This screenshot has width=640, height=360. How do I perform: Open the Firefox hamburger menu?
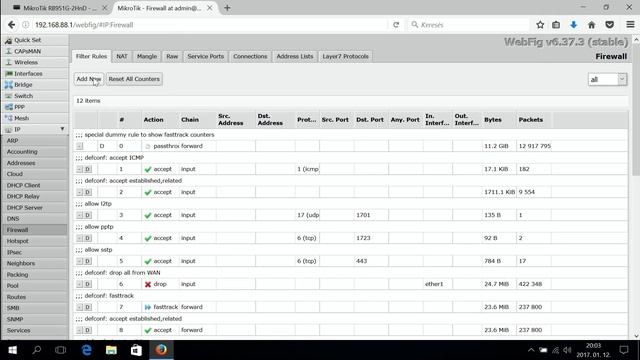630,25
